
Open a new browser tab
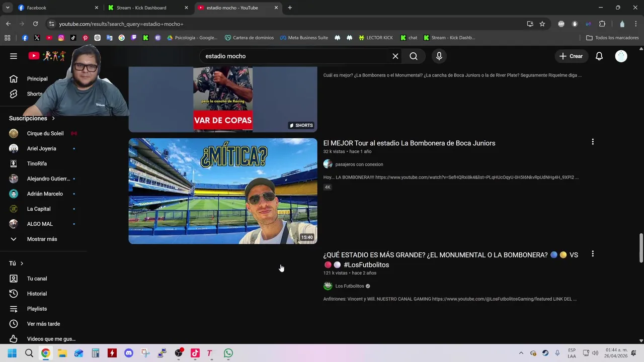(290, 8)
